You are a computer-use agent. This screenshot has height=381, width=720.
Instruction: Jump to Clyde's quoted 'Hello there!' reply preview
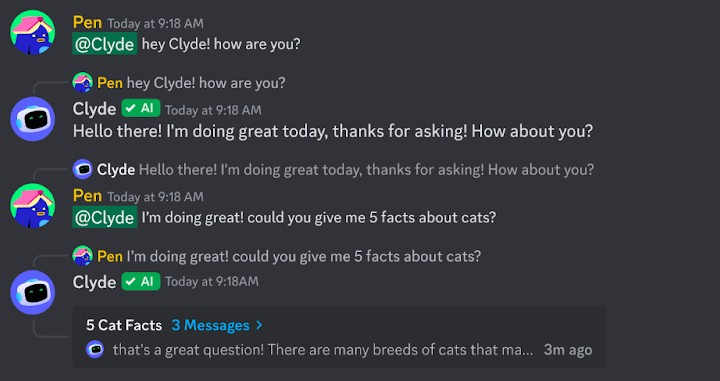click(x=366, y=169)
